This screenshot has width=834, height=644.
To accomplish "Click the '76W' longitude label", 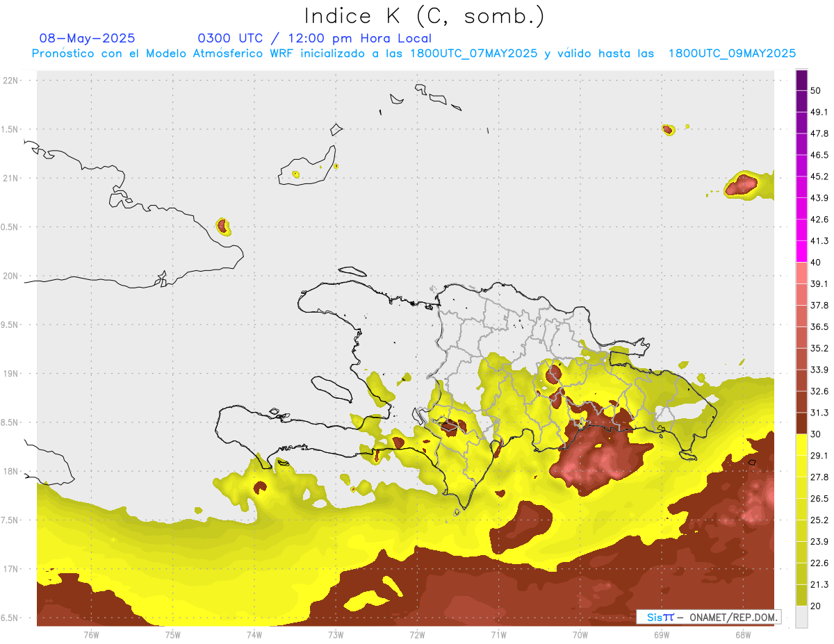I will tap(91, 635).
